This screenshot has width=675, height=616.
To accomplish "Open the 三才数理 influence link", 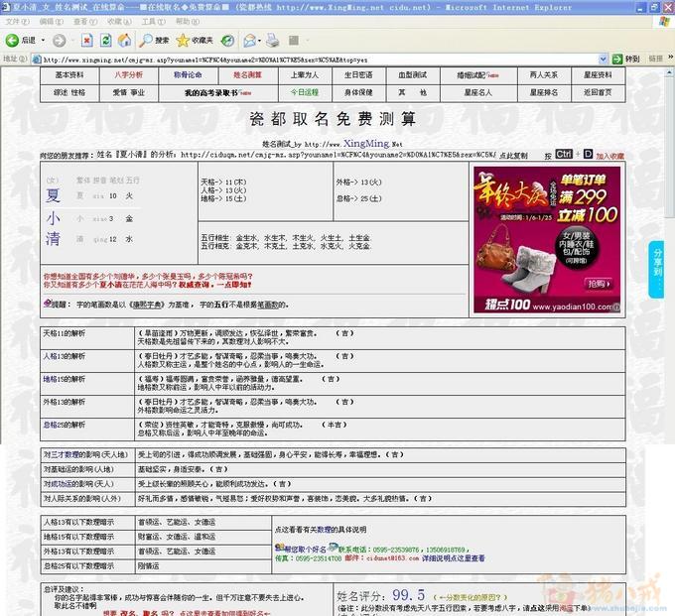I will 65,454.
